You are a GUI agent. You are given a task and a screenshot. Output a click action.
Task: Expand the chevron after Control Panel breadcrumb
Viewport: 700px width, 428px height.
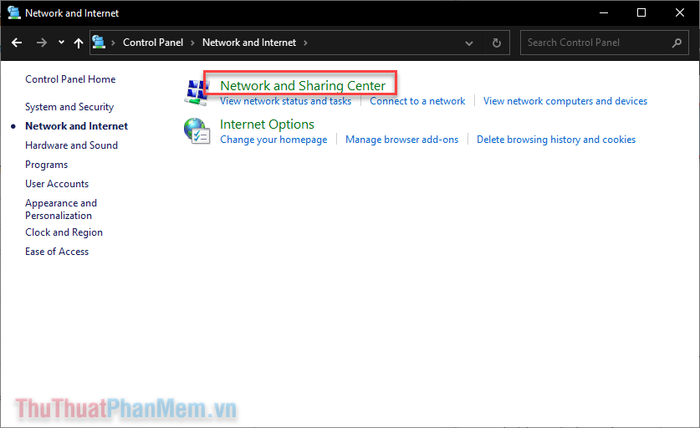pyautogui.click(x=192, y=43)
